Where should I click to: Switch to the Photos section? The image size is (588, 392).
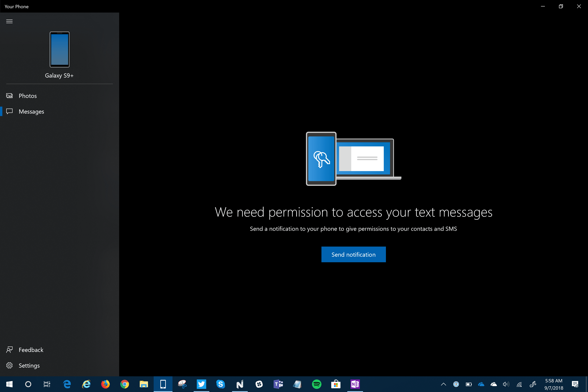point(27,96)
